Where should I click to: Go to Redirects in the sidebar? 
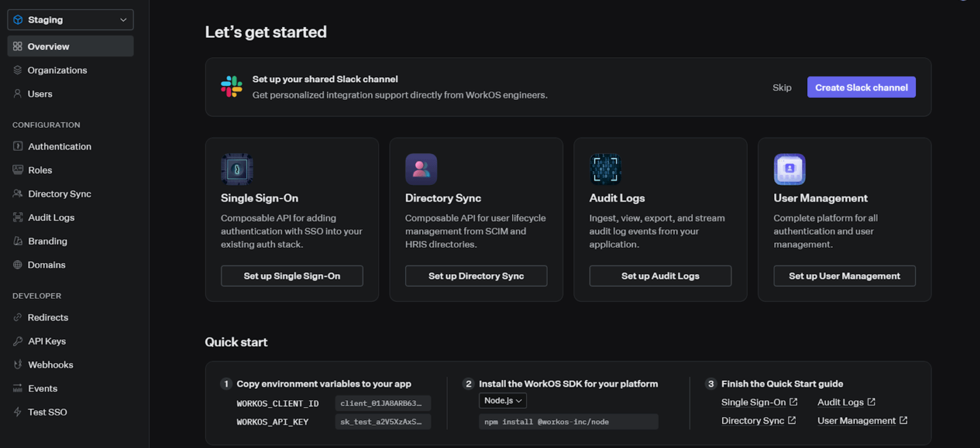pyautogui.click(x=70, y=317)
